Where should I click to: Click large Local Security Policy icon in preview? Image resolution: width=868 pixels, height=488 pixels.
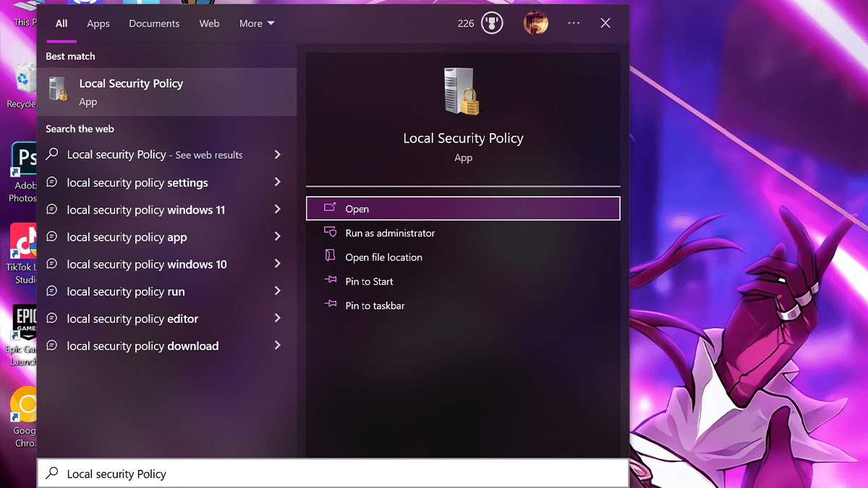tap(462, 91)
